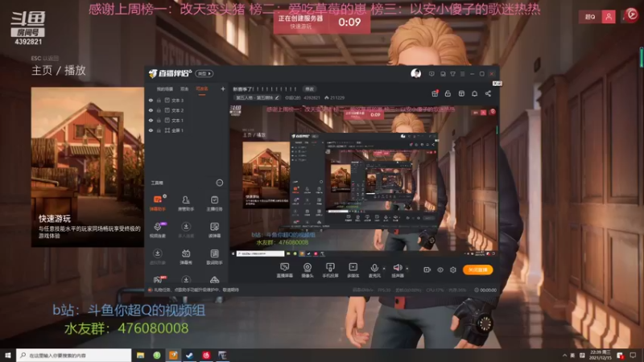Open the settings gear beside the live button
Viewport: 644px width, 362px height.
(453, 269)
